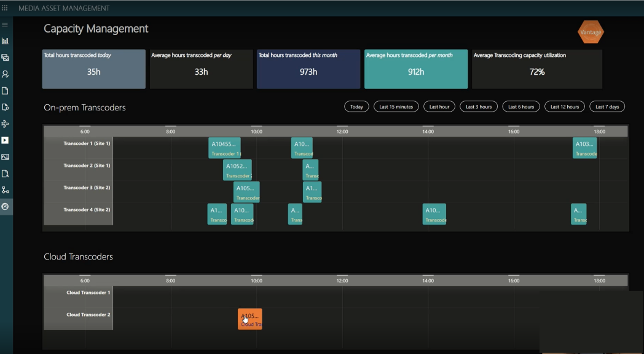Select the stacked media library sidebar icon
Image resolution: width=644 pixels, height=354 pixels.
coord(5,58)
